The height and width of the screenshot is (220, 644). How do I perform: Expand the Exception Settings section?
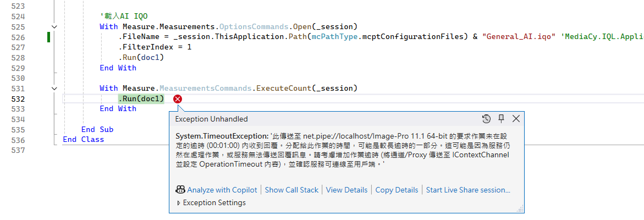[179, 203]
